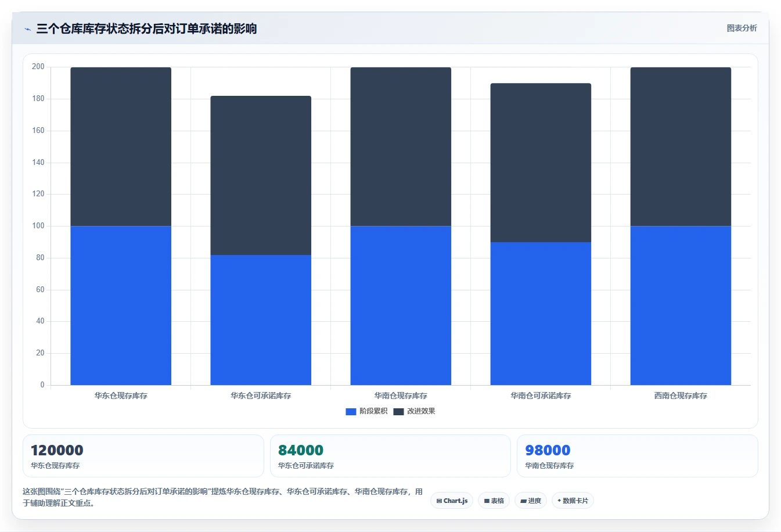The image size is (781, 532).
Task: Click the 改进效果 legend label
Action: [x=421, y=411]
